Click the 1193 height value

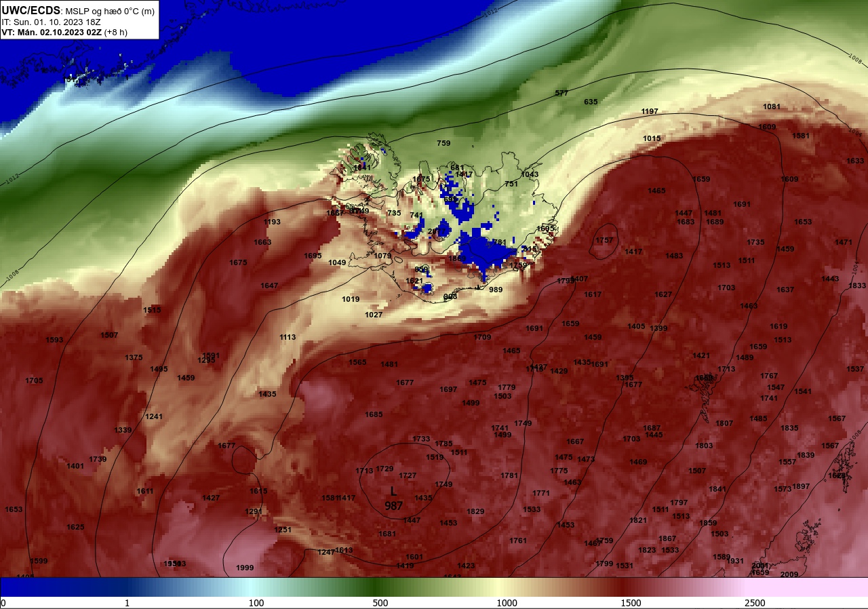(x=272, y=222)
